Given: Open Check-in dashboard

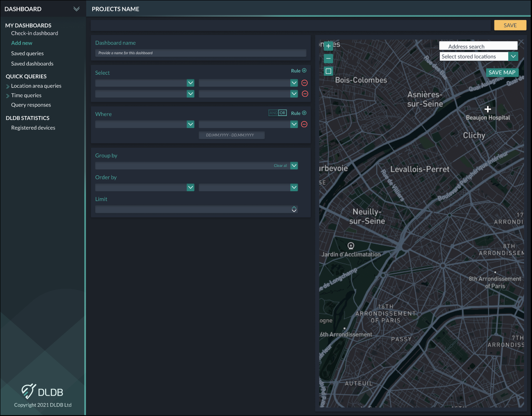Looking at the screenshot, I should [x=35, y=33].
